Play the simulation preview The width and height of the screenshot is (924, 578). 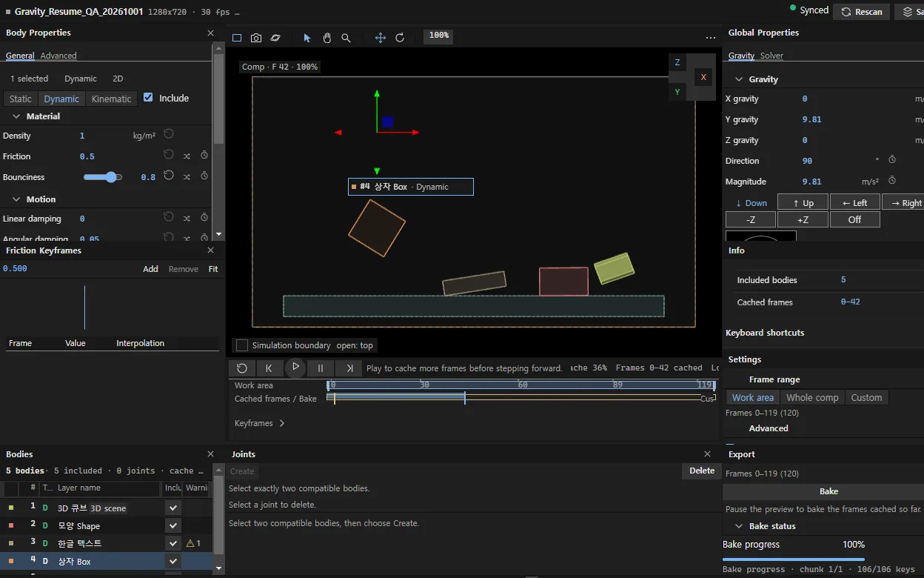pyautogui.click(x=295, y=367)
